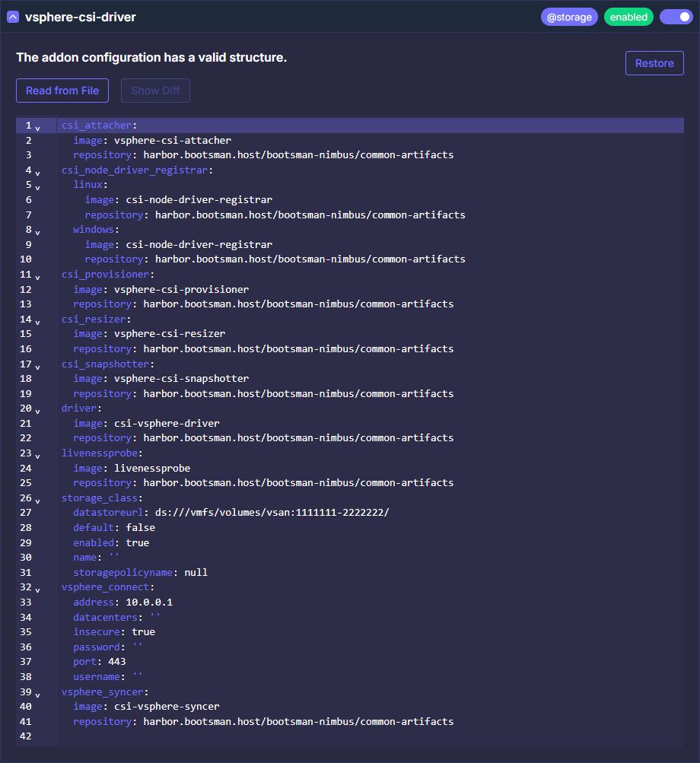The width and height of the screenshot is (700, 763).
Task: Click the enabled status badge
Action: pyautogui.click(x=628, y=17)
